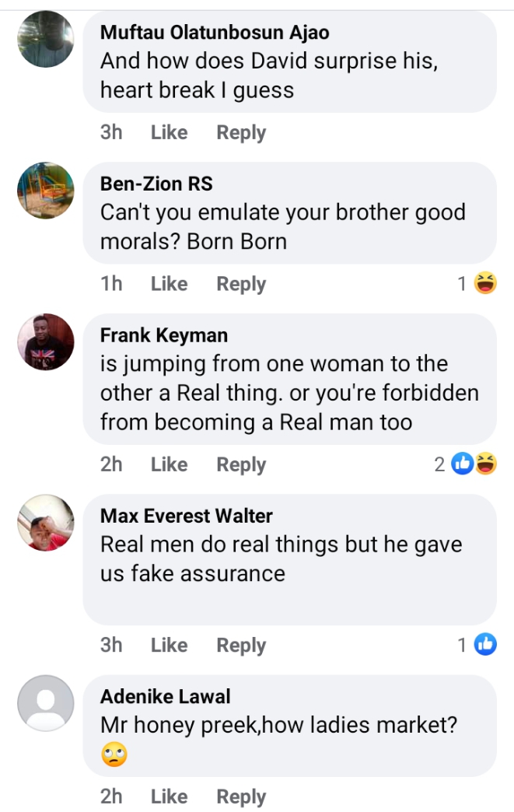Reply to Ben-Zion RS comment
The height and width of the screenshot is (812, 514).
pos(241,284)
